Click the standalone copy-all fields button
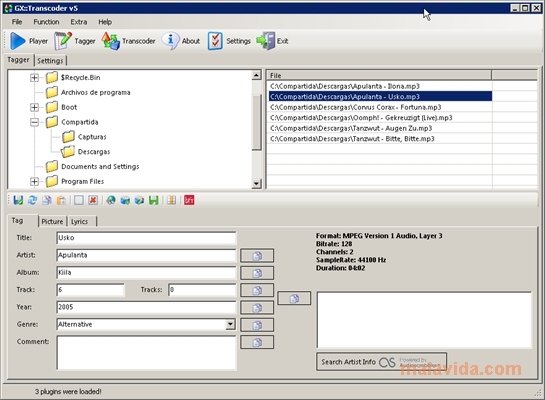This screenshot has height=400, width=545. click(294, 299)
